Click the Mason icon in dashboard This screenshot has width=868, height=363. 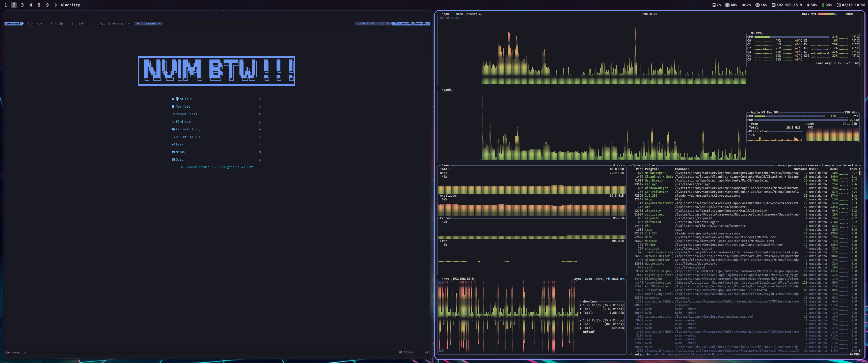point(173,152)
